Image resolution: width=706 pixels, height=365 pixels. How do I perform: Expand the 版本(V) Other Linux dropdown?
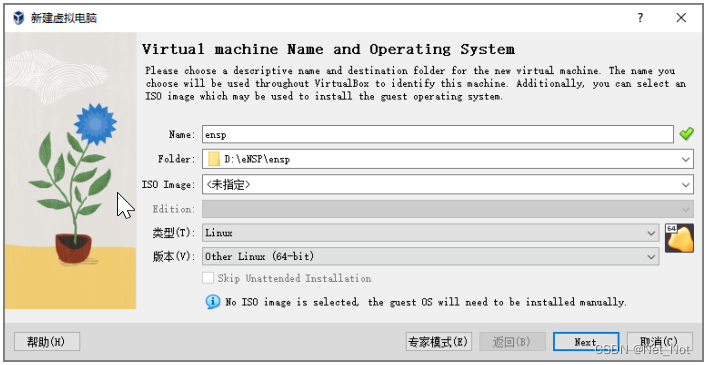651,257
